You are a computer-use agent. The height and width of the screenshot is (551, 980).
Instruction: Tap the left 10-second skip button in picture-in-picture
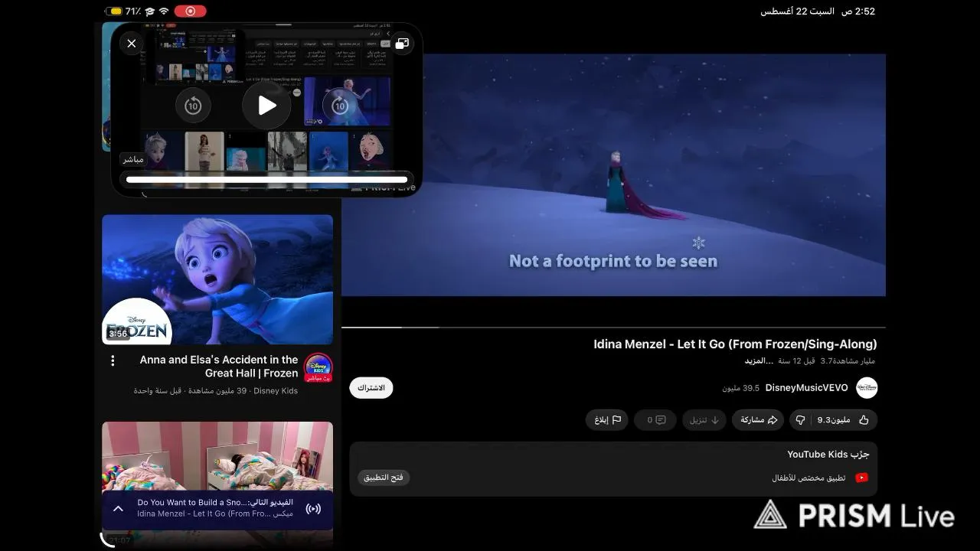193,106
